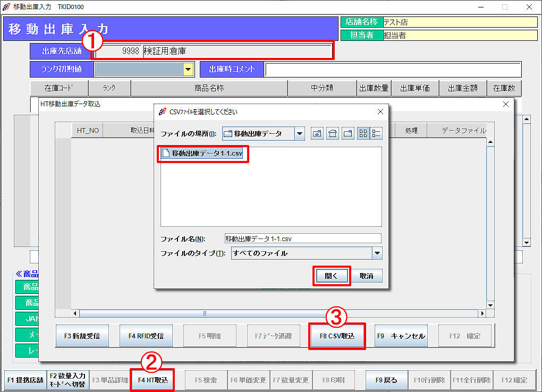Open the ランク初期値 dropdown arrow
542x392 pixels.
pyautogui.click(x=188, y=69)
